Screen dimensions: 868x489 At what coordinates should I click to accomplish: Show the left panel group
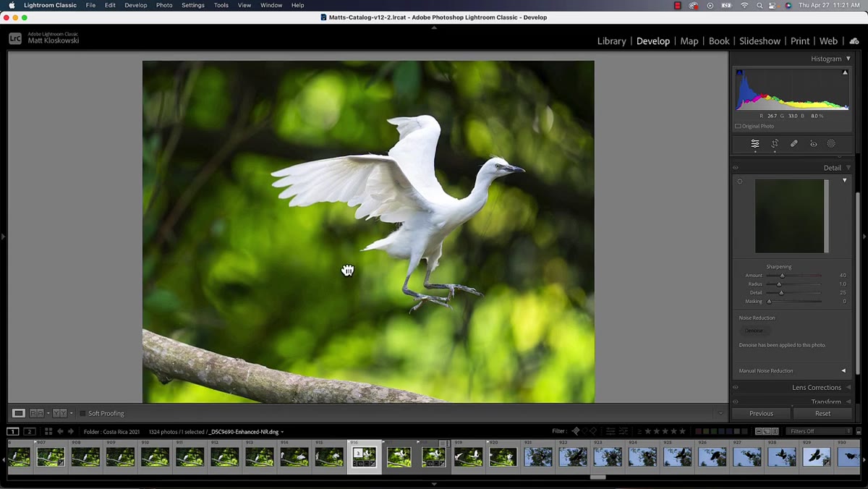click(3, 236)
